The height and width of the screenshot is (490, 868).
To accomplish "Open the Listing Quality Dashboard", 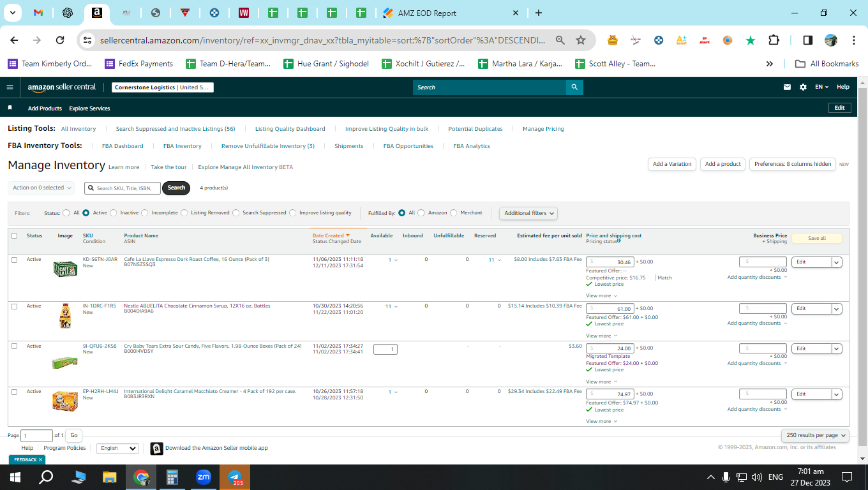I will pos(290,129).
